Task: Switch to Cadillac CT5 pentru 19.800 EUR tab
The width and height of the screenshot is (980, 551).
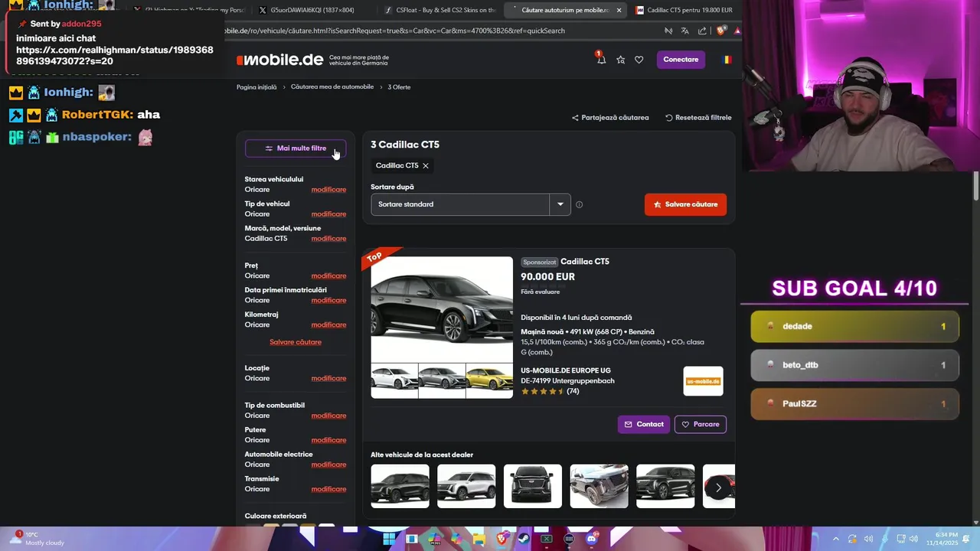Action: coord(685,10)
